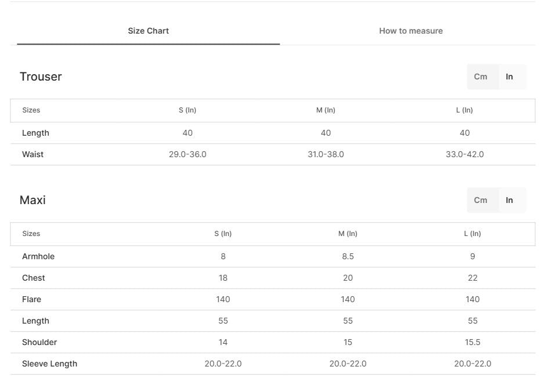Viewport: 541px width, 392px height.
Task: Switch to the Size Chart tab
Action: 148,31
